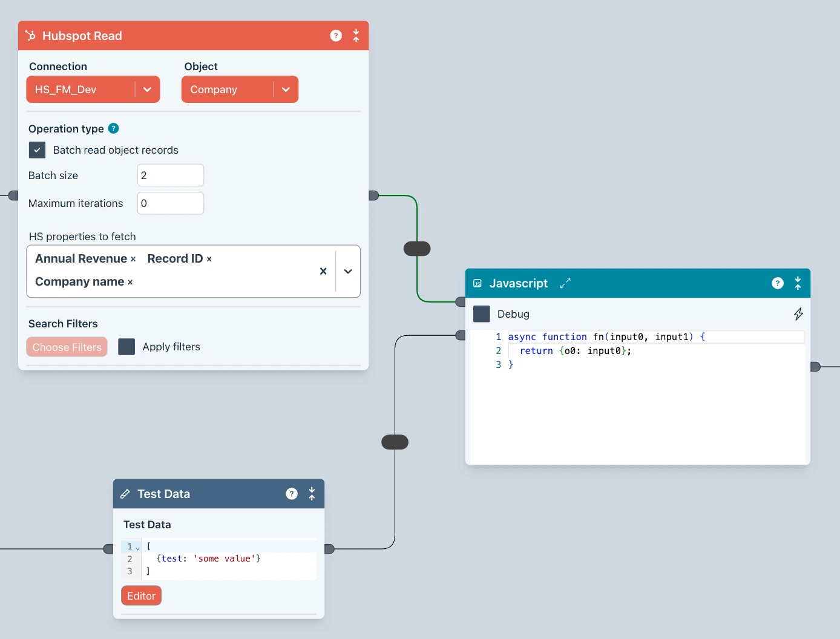The width and height of the screenshot is (840, 639).
Task: Open the Object Company dropdown
Action: 286,90
